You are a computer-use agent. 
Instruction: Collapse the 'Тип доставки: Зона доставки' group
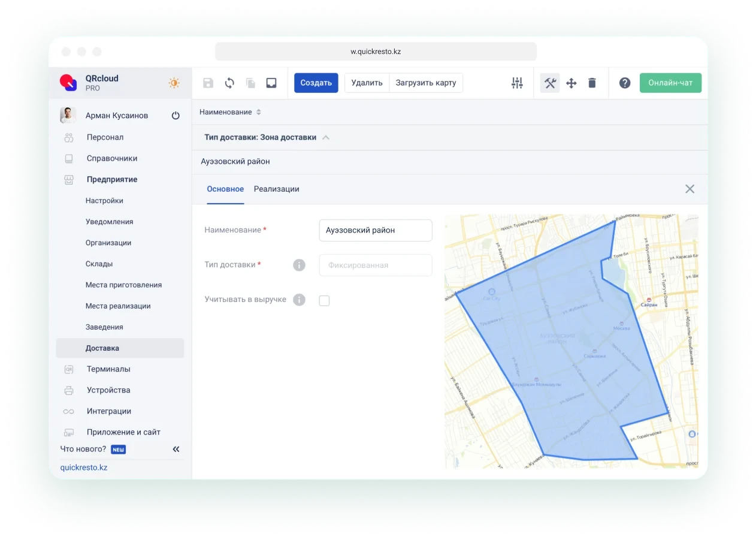tap(326, 137)
